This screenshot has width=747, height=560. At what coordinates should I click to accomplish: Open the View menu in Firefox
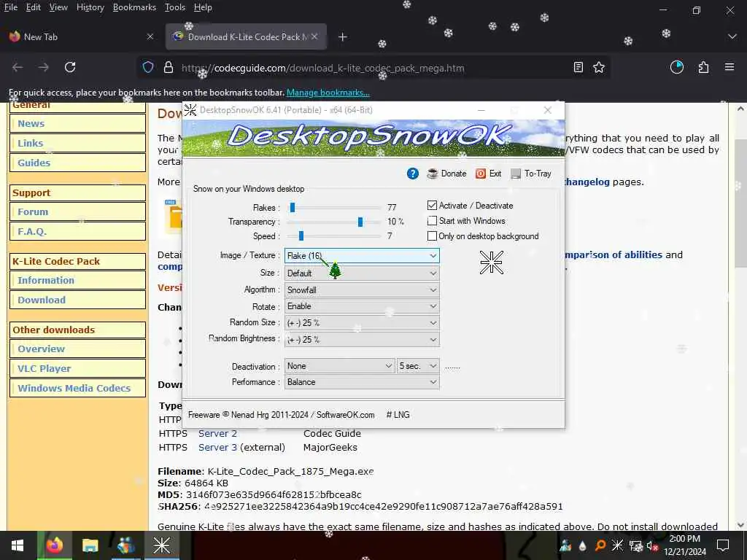pos(58,7)
